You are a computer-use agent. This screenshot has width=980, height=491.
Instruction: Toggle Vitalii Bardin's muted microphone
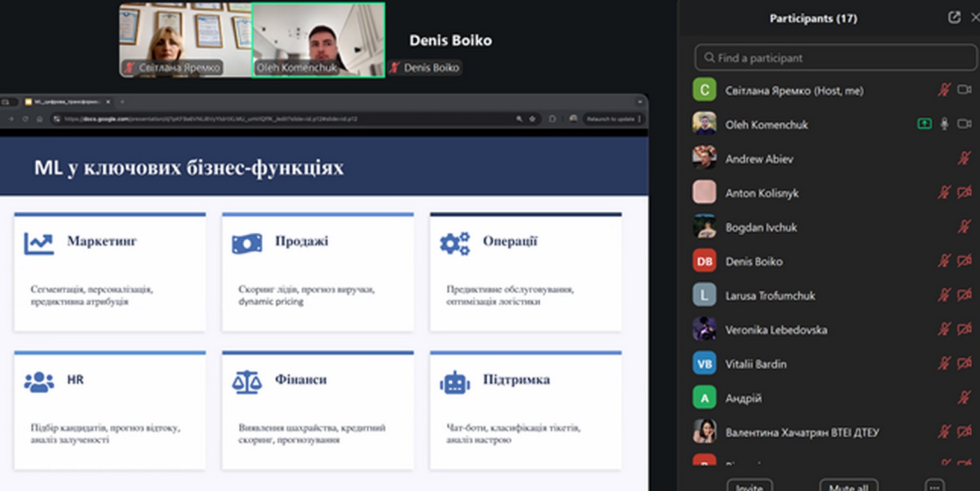944,363
